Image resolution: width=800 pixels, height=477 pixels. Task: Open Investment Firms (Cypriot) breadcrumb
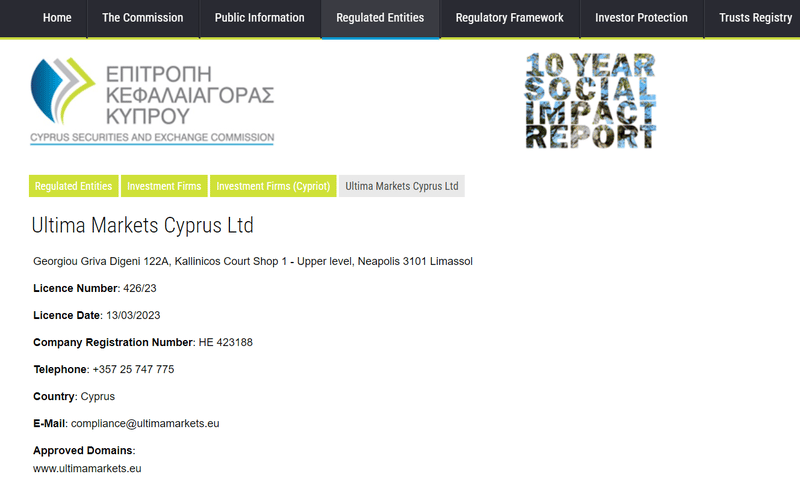pyautogui.click(x=273, y=186)
